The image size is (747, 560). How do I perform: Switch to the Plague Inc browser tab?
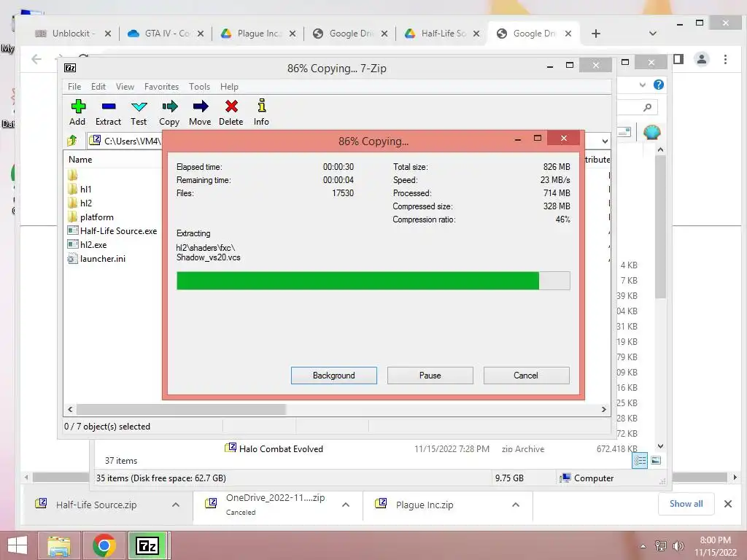tap(258, 34)
